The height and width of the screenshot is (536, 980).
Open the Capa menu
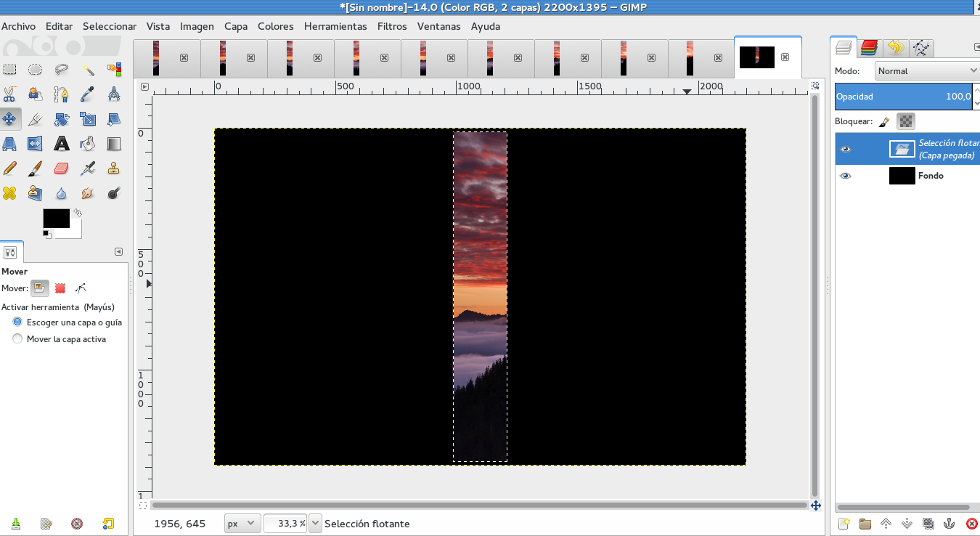(236, 26)
